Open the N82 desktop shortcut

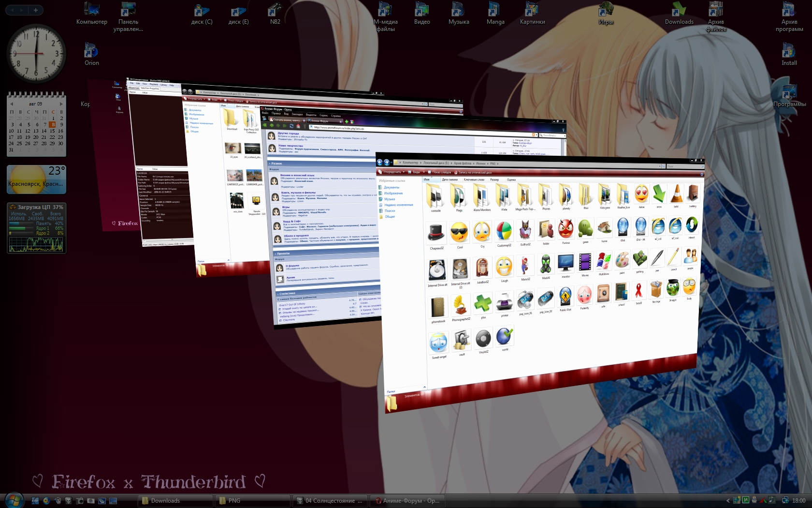click(275, 14)
